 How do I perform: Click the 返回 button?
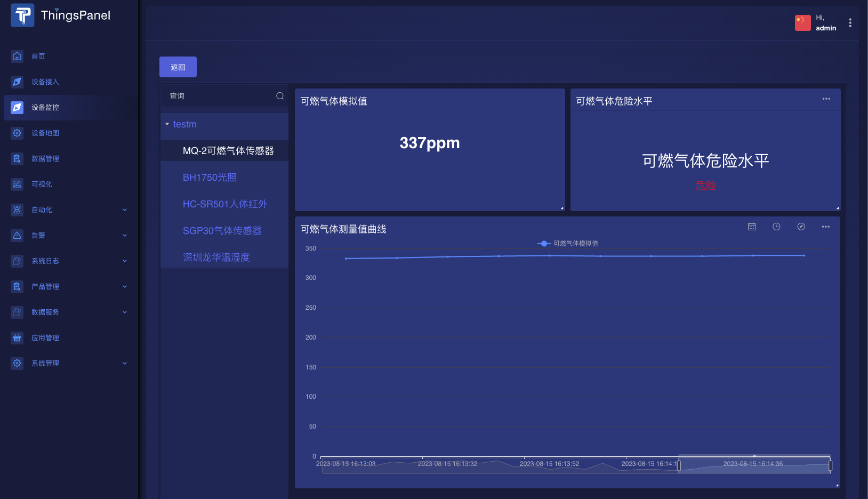point(178,67)
